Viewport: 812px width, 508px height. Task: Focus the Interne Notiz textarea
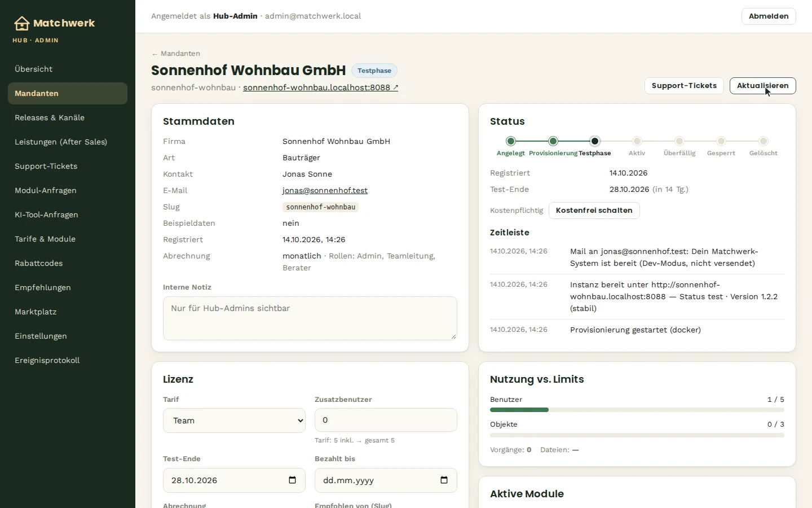(x=310, y=318)
